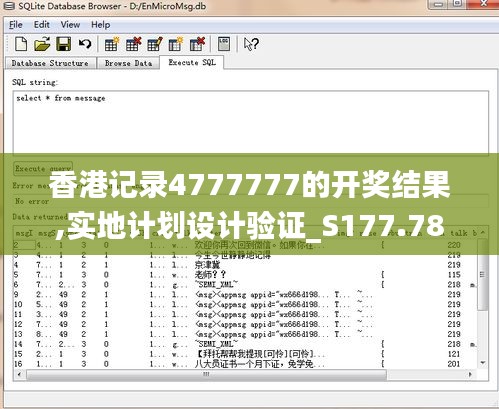The image size is (499, 409).
Task: Click the Delete Index icon
Action: click(x=197, y=44)
